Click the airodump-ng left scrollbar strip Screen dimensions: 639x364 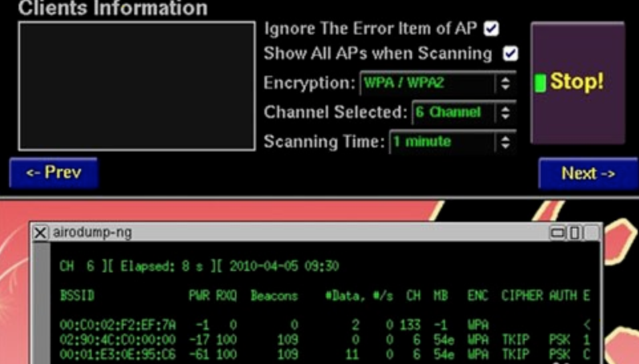pyautogui.click(x=41, y=302)
